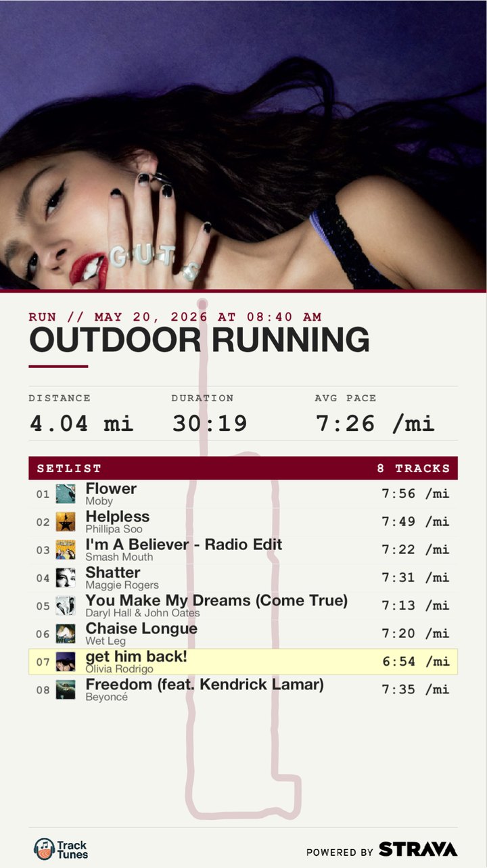Click the 4.04 mi distance value
Viewport: 487px width, 868px height.
(x=81, y=424)
